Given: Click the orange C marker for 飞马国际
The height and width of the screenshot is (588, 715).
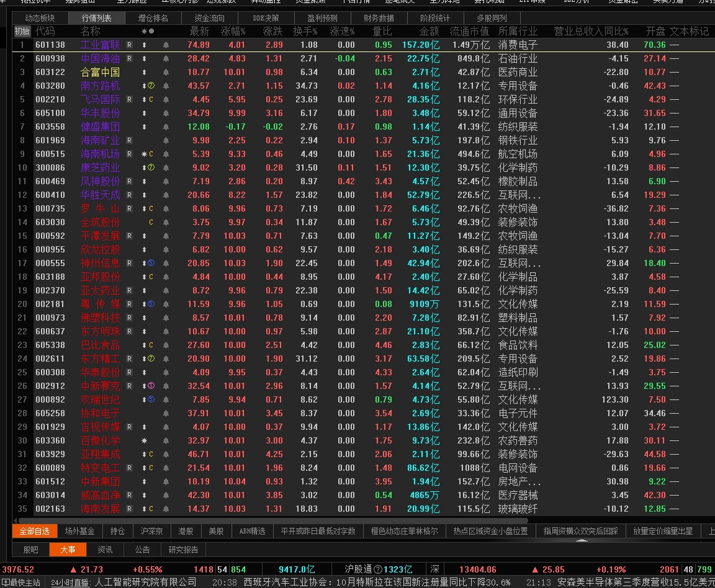Looking at the screenshot, I should (151, 99).
